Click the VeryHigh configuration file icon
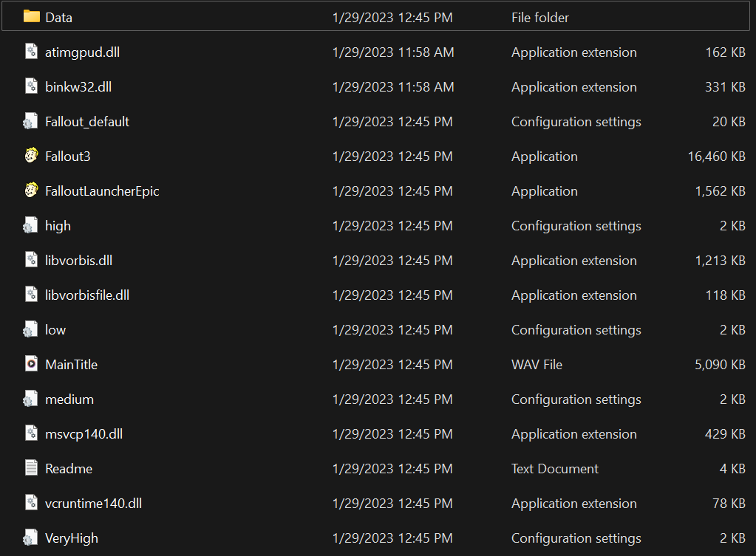Image resolution: width=756 pixels, height=556 pixels. pos(32,538)
